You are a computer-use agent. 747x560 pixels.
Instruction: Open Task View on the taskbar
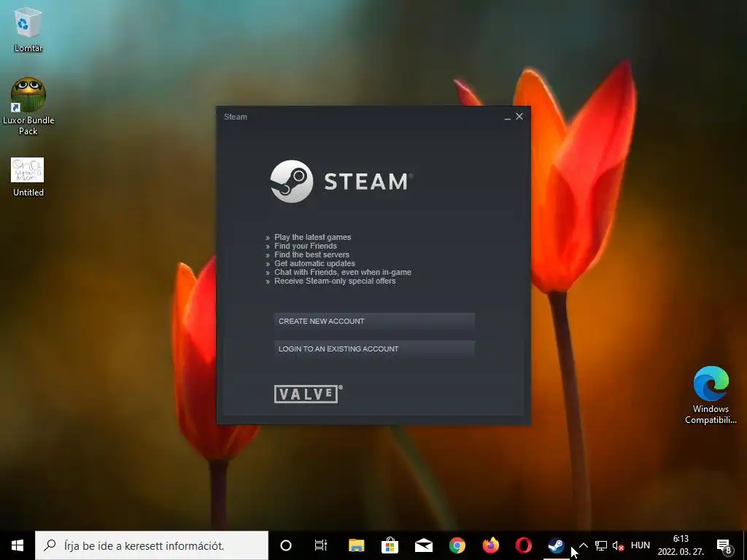[x=321, y=545]
